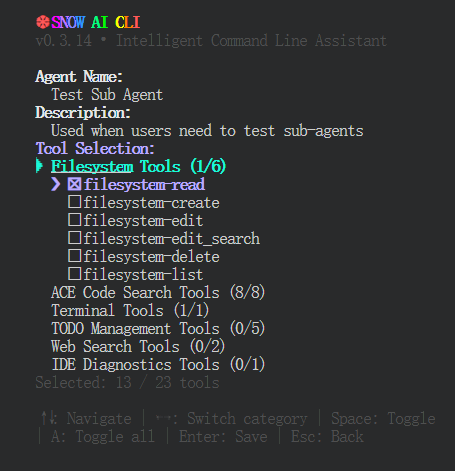The image size is (455, 471).
Task: Select the Web Search Tools category
Action: 138,347
